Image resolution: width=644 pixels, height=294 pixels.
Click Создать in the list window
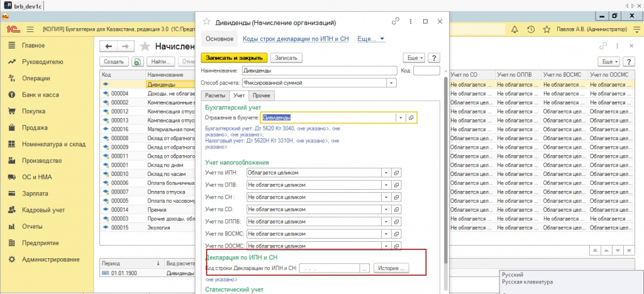[114, 62]
